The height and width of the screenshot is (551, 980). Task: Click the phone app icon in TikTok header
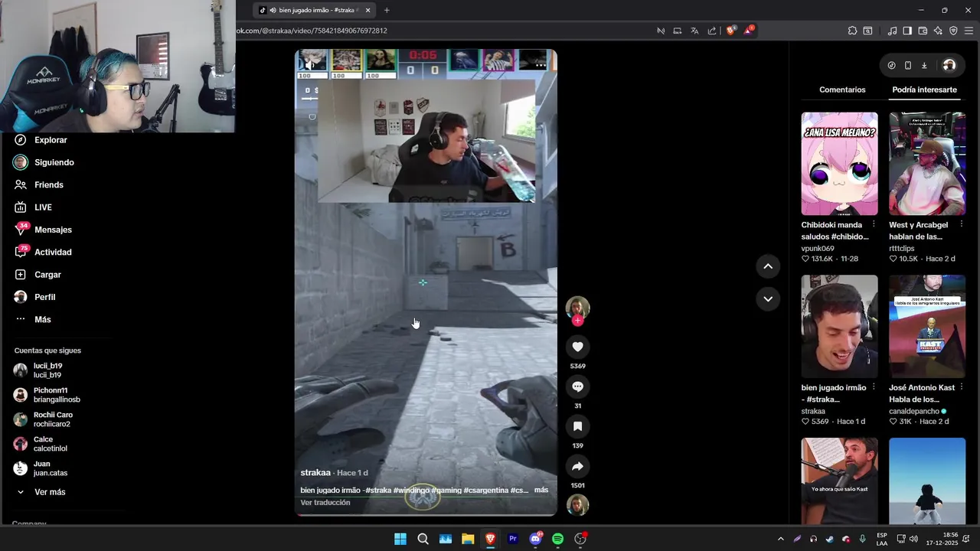[907, 65]
